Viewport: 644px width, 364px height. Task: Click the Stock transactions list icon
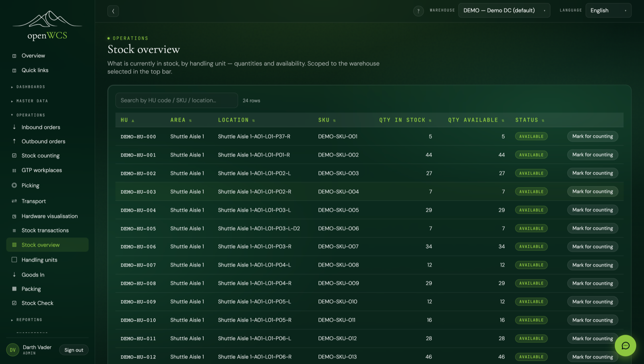pos(14,230)
